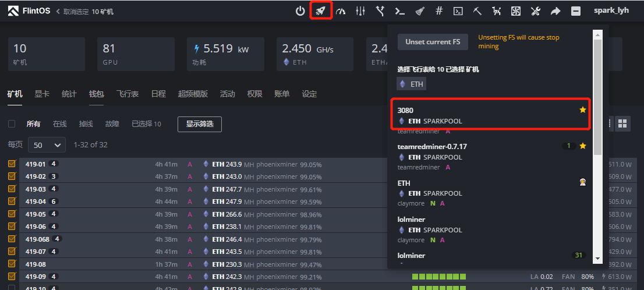Toggle the select-all checkbox beside 所有
The height and width of the screenshot is (290, 644).
coord(12,124)
